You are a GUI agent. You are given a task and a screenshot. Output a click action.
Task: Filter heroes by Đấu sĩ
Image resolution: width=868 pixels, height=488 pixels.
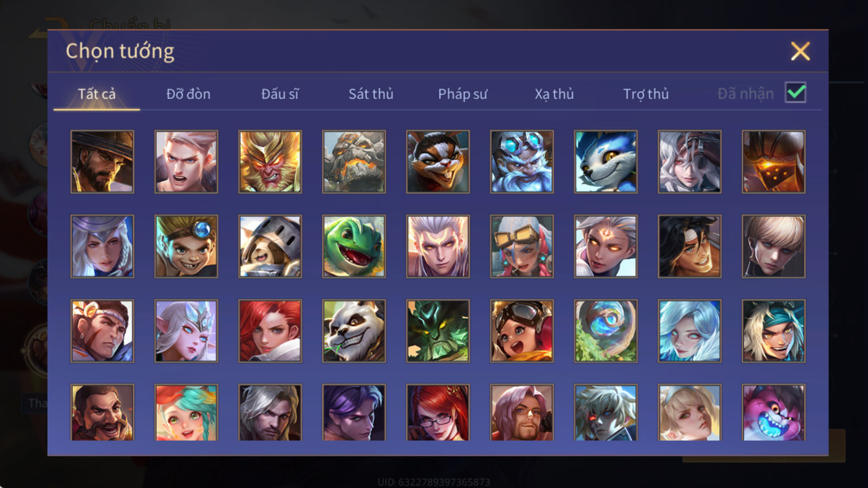click(x=280, y=94)
